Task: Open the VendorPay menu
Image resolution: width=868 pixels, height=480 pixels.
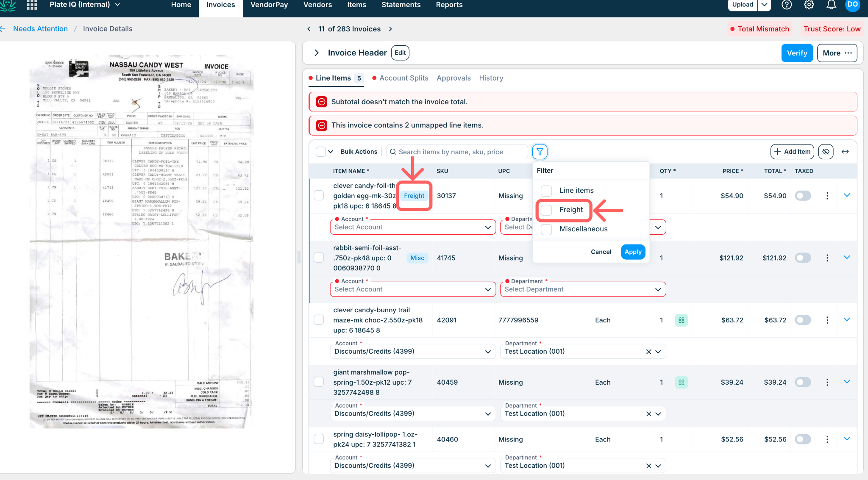Action: 269,5
